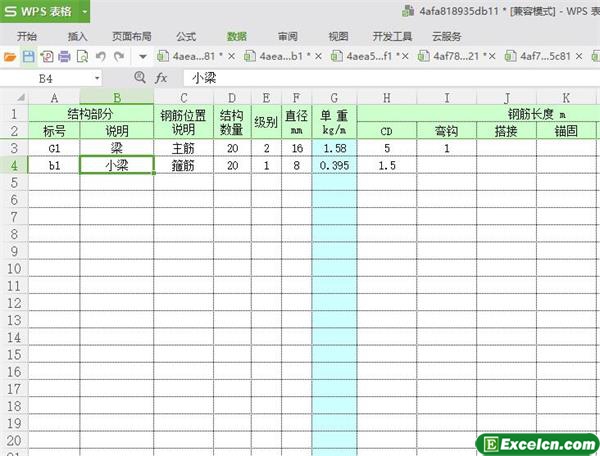Expand the quick access toolbar dropdown arrow
This screenshot has width=600, height=456.
(x=143, y=57)
